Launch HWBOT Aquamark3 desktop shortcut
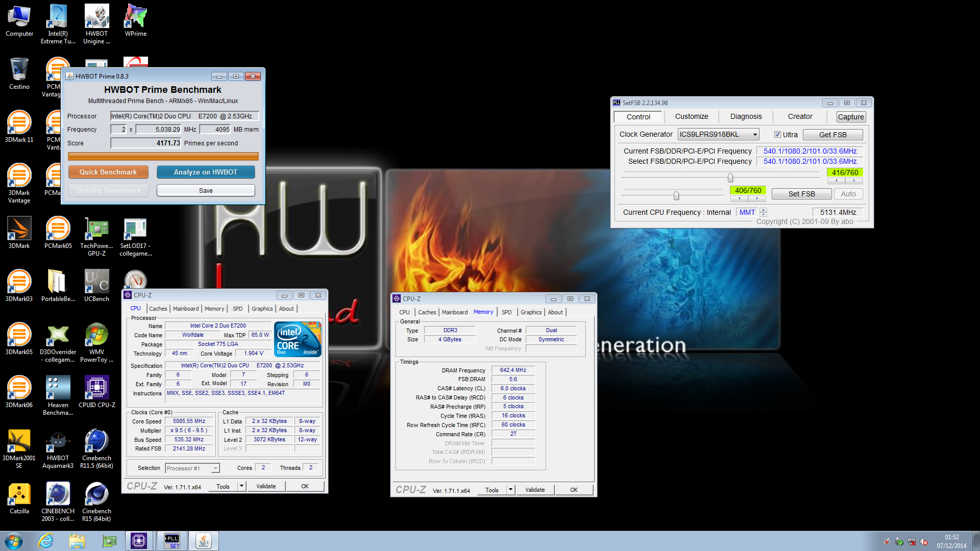 (x=58, y=449)
